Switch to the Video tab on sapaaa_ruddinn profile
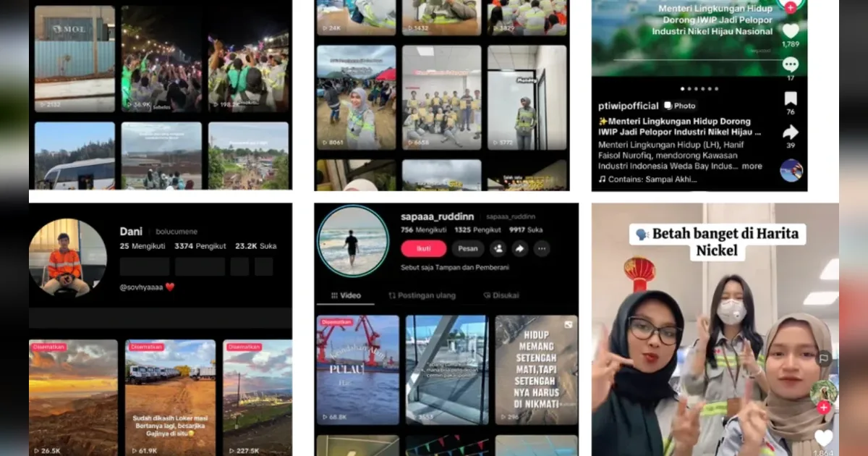The height and width of the screenshot is (456, 868). click(x=346, y=295)
